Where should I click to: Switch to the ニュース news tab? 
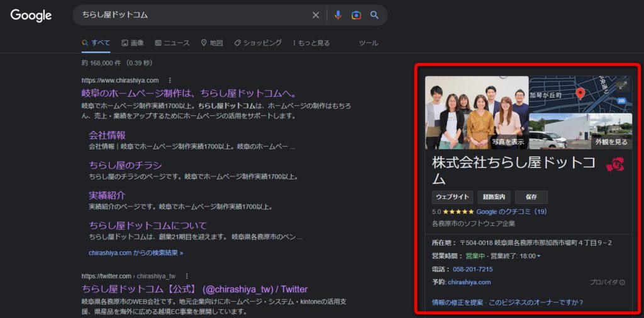tap(172, 43)
